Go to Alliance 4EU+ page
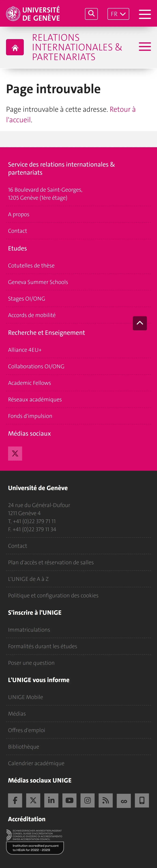157x868 pixels. (x=25, y=350)
